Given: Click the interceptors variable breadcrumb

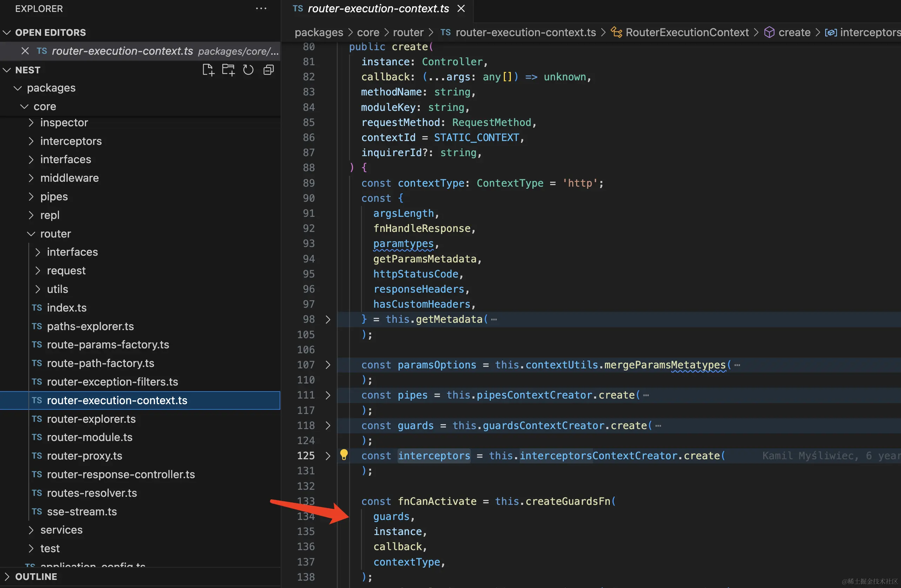Looking at the screenshot, I should pos(862,32).
